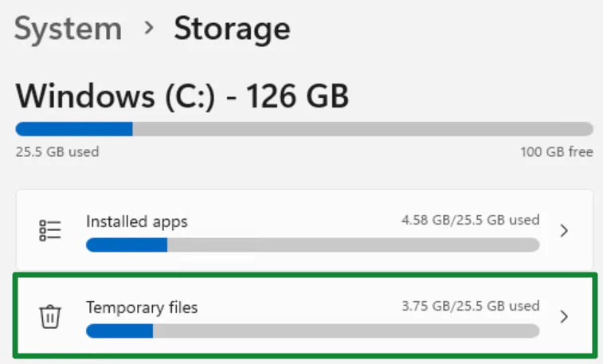Image resolution: width=603 pixels, height=364 pixels.
Task: Go back to System in the breadcrumb
Action: (68, 29)
